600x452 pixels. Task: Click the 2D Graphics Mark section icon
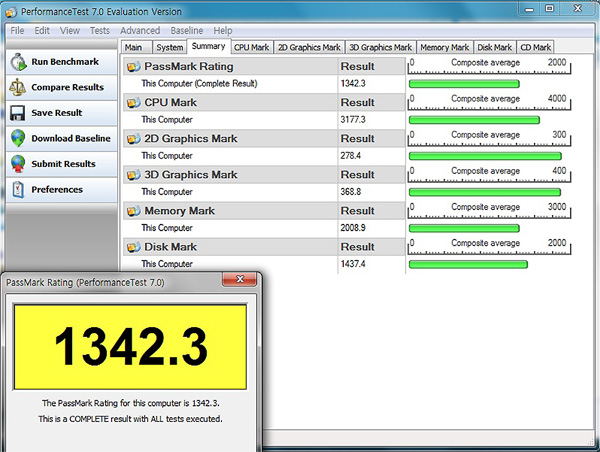pyautogui.click(x=134, y=139)
